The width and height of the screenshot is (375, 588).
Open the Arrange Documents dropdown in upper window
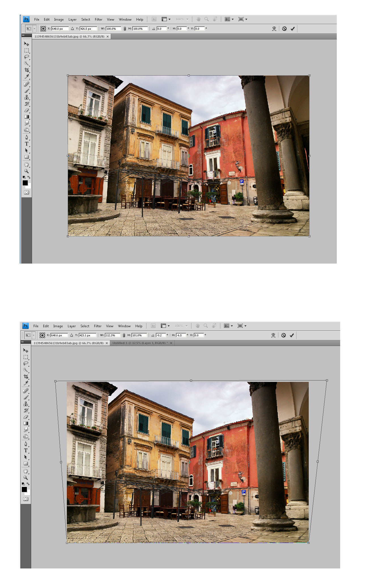pyautogui.click(x=229, y=19)
